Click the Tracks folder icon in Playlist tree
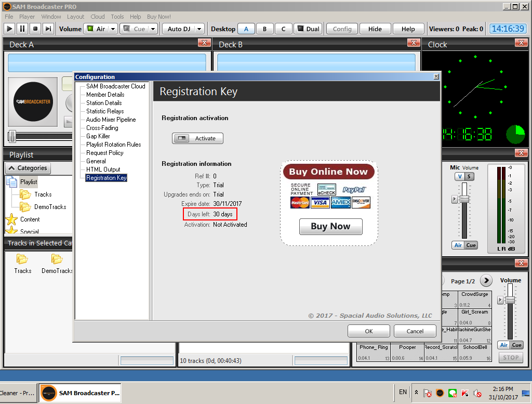The height and width of the screenshot is (404, 532). [25, 194]
